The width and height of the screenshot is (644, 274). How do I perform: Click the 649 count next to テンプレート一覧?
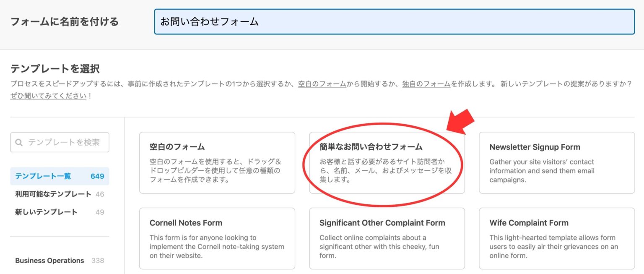97,176
